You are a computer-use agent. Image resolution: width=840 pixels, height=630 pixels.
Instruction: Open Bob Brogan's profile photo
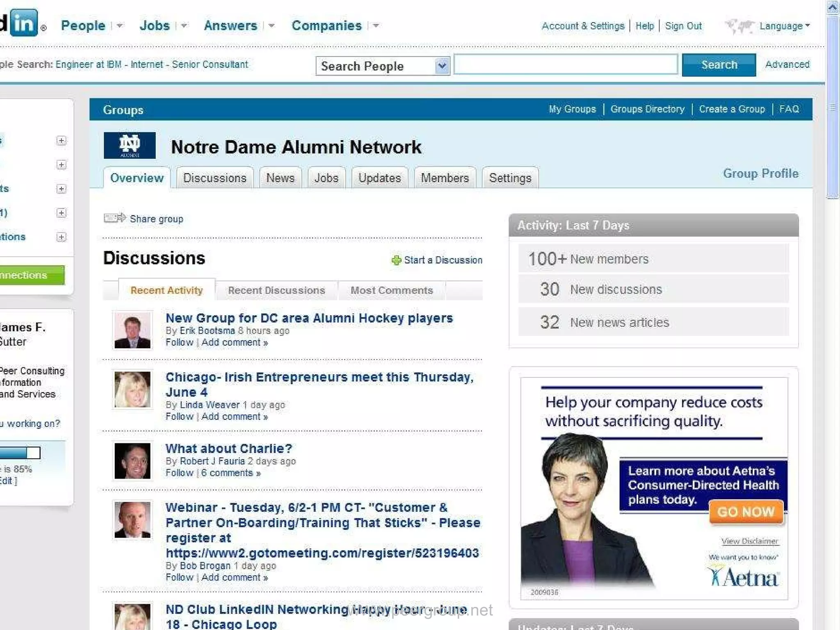coord(132,520)
